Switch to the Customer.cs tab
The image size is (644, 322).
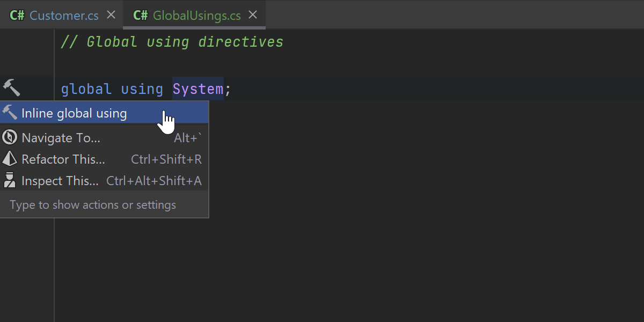click(x=64, y=15)
